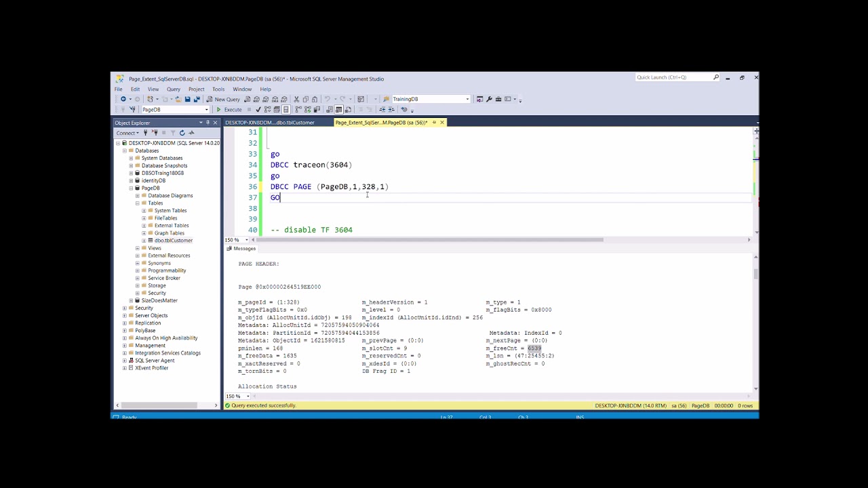Click the Paste icon in toolbar
This screenshot has width=868, height=488.
(315, 99)
